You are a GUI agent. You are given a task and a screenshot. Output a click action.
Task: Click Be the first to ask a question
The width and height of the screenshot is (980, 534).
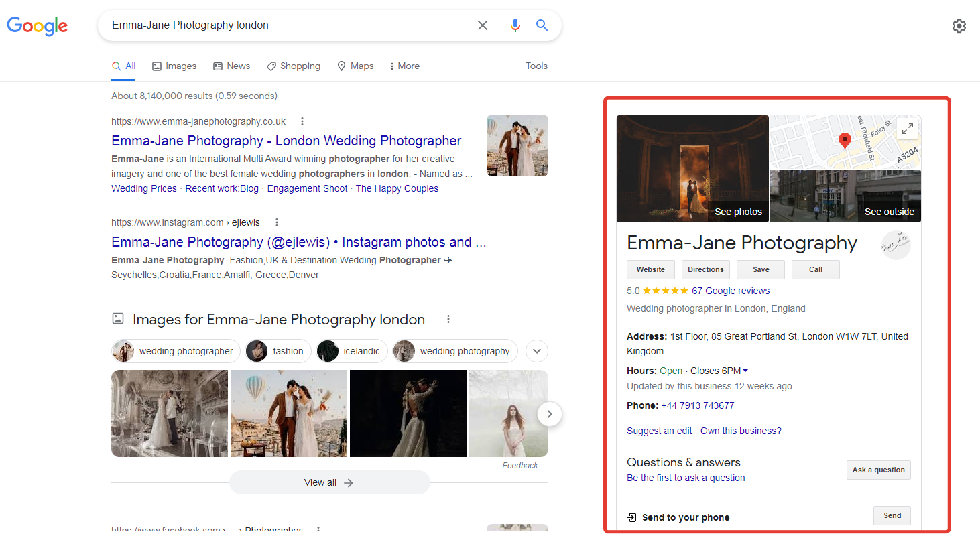(686, 478)
